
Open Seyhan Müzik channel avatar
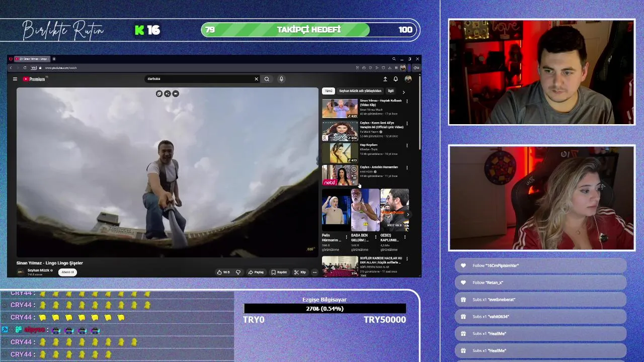pyautogui.click(x=21, y=272)
